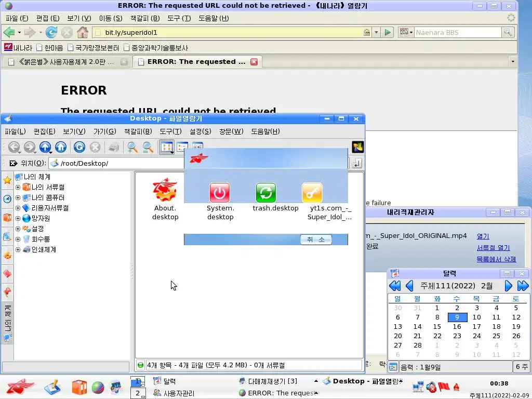532x399 pixels.
Task: Open the browser tab list dropdown
Action: [x=513, y=61]
